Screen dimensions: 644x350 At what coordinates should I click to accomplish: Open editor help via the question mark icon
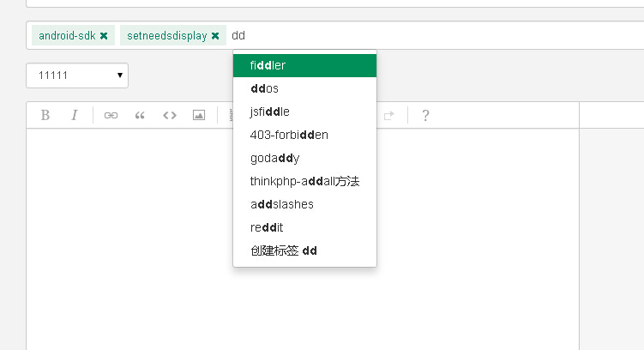click(425, 116)
